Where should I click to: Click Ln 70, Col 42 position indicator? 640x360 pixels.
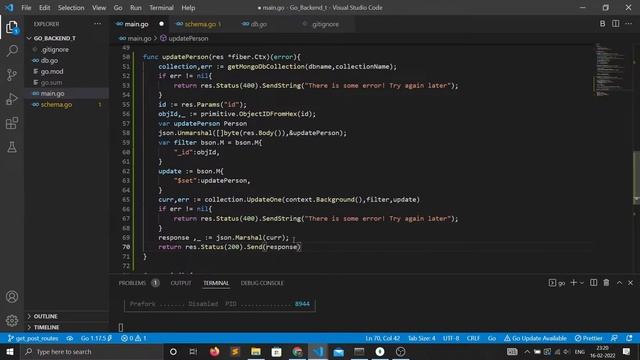(382, 338)
